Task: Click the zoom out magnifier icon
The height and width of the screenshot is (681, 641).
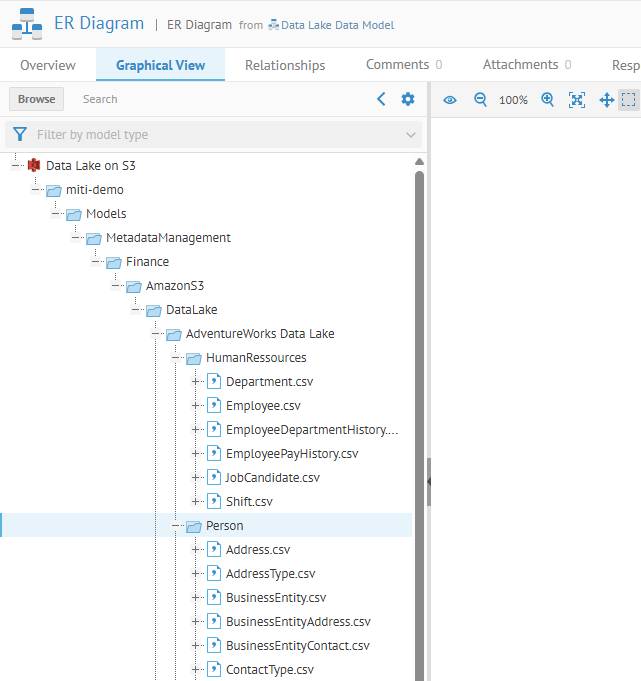Action: tap(480, 100)
